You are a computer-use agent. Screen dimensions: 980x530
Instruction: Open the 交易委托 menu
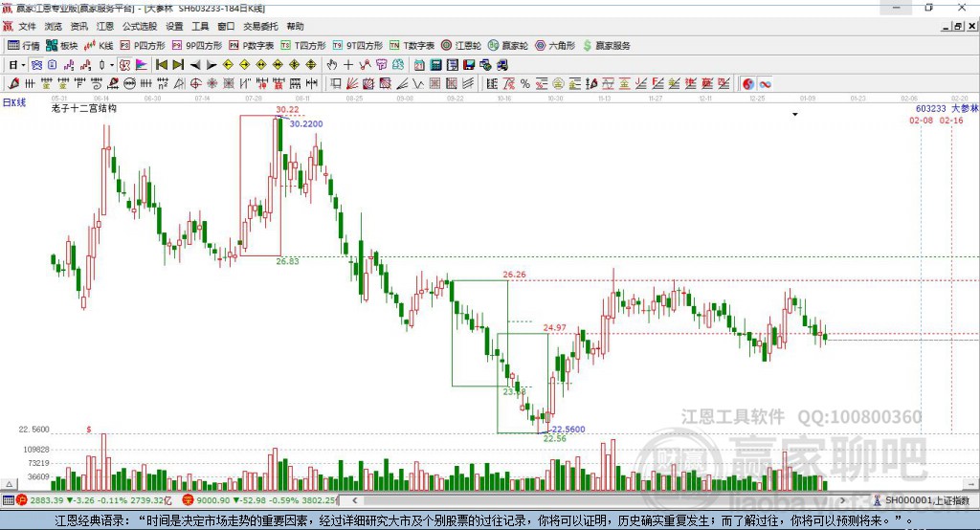[x=260, y=26]
